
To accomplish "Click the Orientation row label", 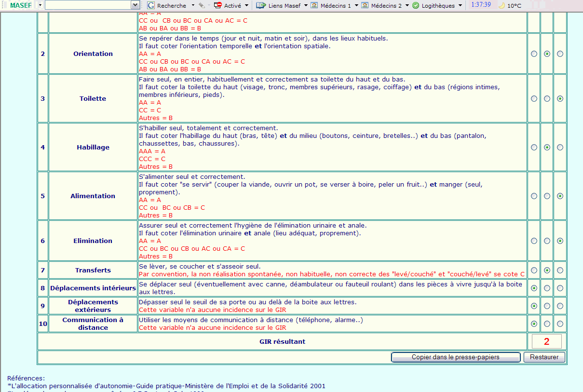I will (x=93, y=54).
